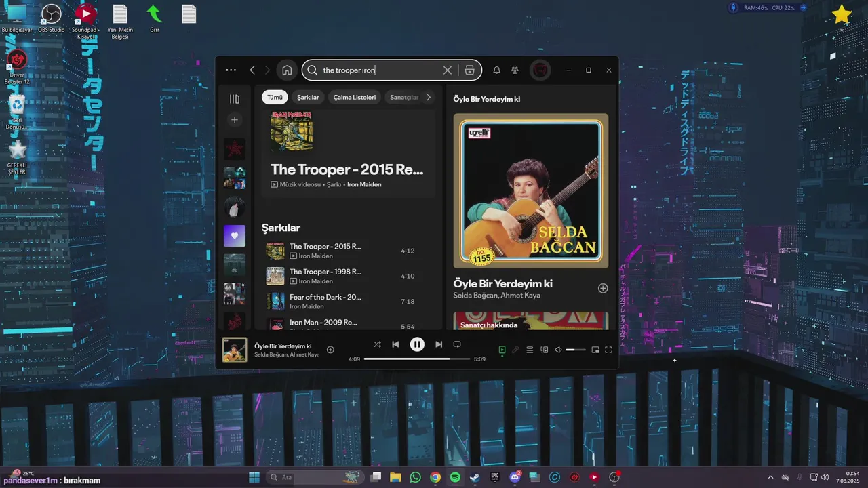Viewport: 868px width, 488px height.
Task: Play The Trooper - 2015 Remaster song row
Action: [x=349, y=251]
